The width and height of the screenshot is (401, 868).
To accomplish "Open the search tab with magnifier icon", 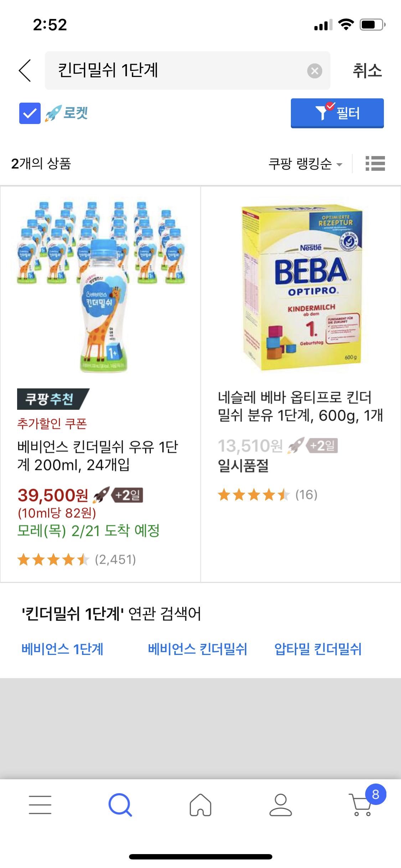I will (121, 805).
